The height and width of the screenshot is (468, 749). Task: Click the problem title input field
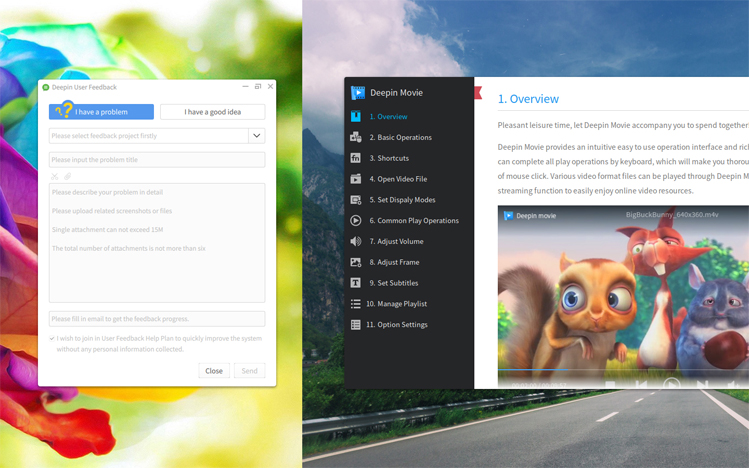[x=157, y=160]
